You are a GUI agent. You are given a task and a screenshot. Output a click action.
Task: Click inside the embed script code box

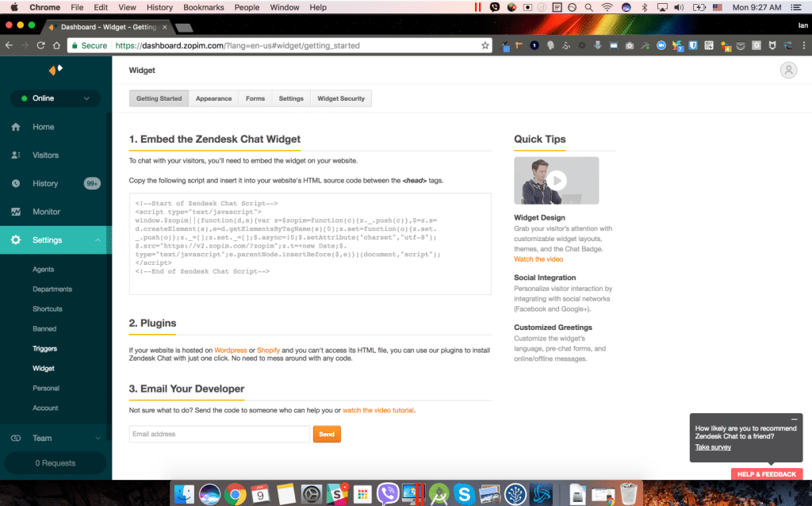click(x=310, y=244)
